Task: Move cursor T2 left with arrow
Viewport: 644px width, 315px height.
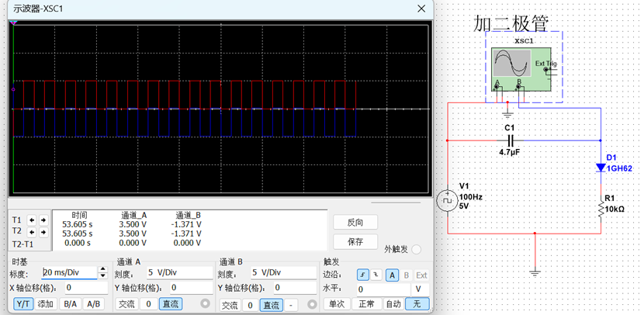Action: [33, 233]
